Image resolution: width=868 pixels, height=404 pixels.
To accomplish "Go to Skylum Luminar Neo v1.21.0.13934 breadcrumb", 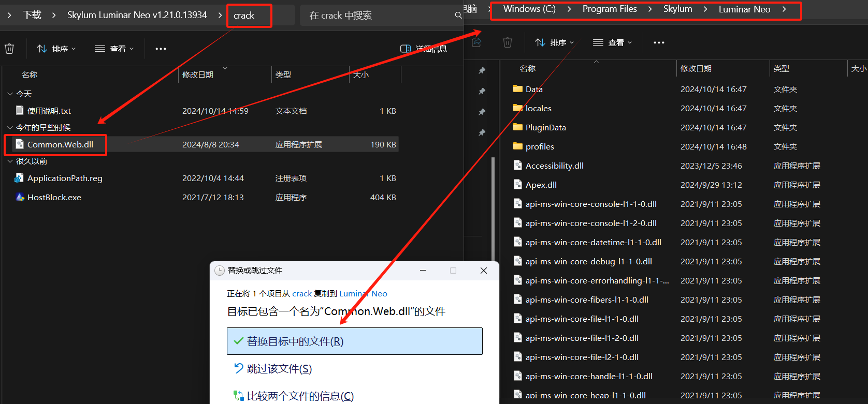I will coord(137,15).
